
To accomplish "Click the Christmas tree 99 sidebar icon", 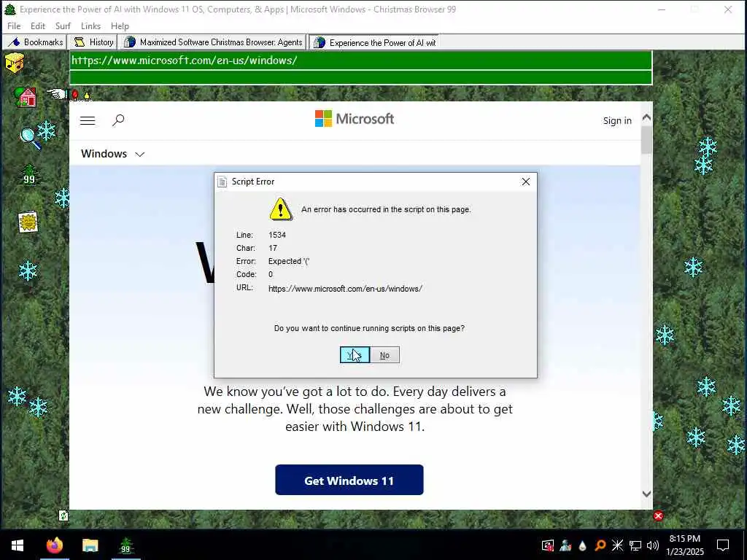I will point(29,175).
